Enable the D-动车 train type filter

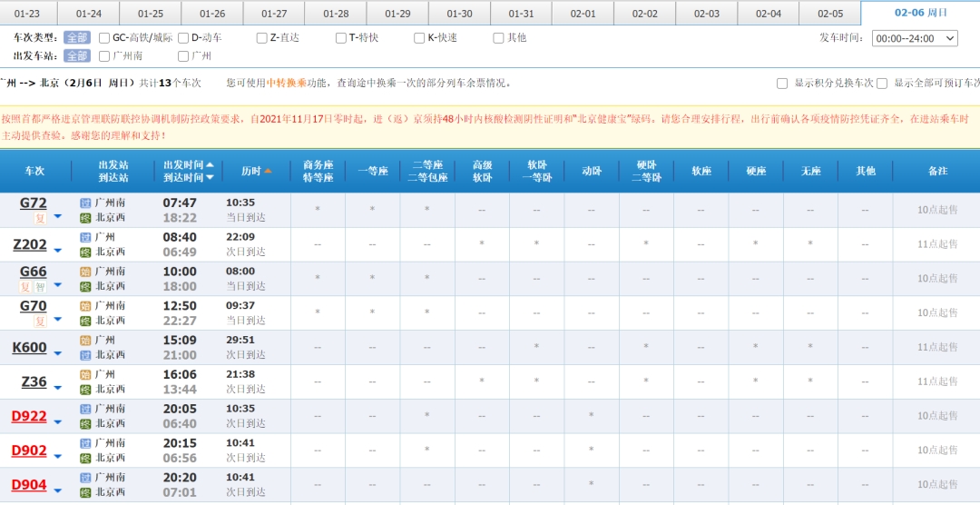coord(183,38)
